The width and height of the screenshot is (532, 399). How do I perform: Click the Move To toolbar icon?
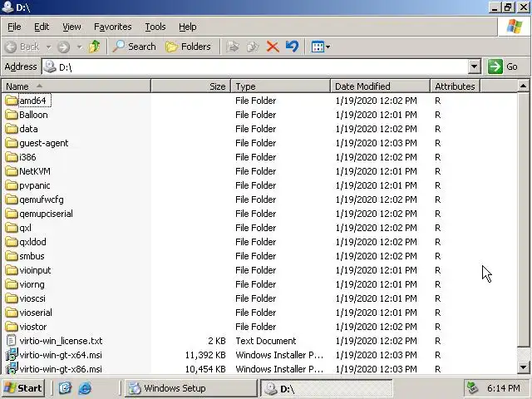(x=233, y=47)
